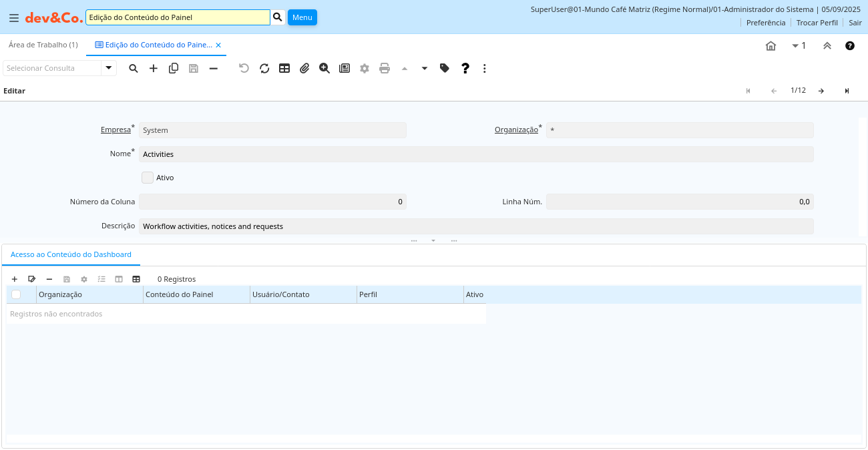Click the Nome input field
The image size is (868, 450).
[x=476, y=154]
